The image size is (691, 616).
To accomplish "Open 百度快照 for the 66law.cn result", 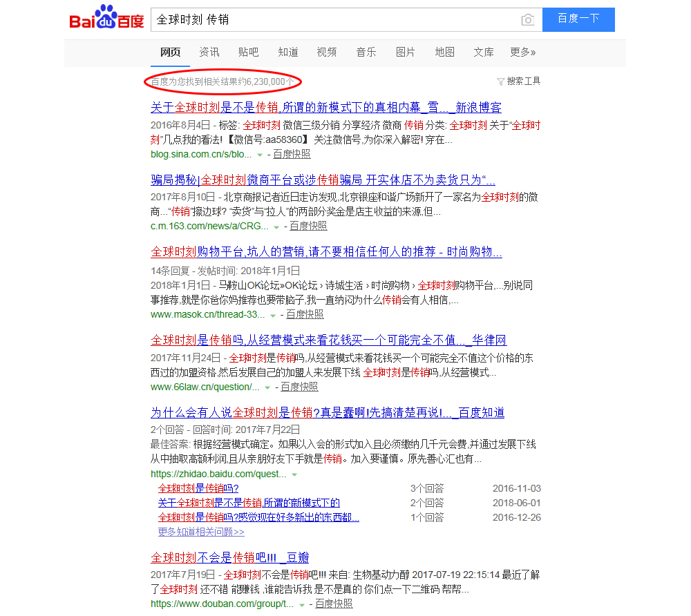I will [x=299, y=387].
